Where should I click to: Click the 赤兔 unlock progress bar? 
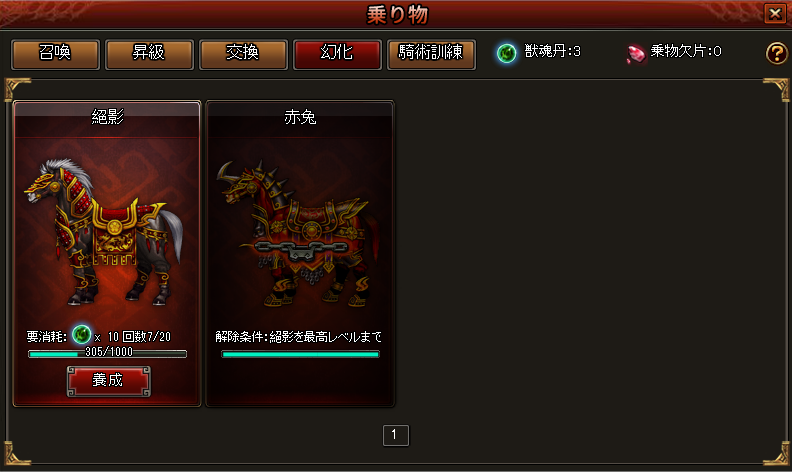[x=301, y=354]
